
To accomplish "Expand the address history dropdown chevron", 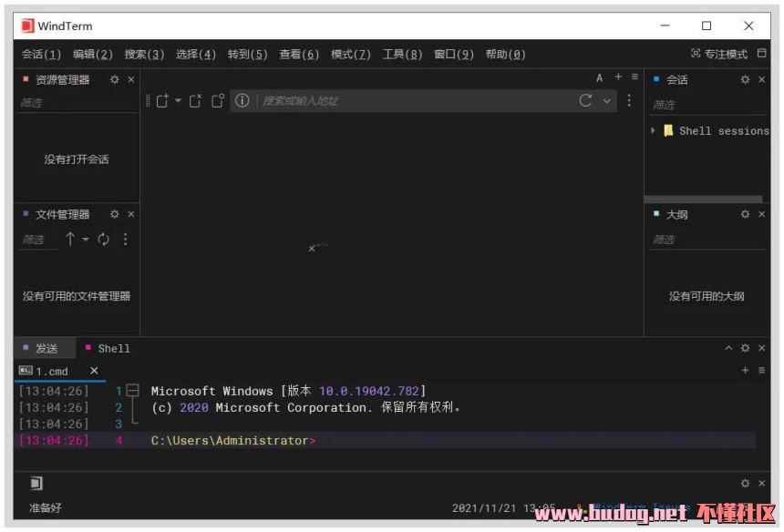I will [606, 101].
